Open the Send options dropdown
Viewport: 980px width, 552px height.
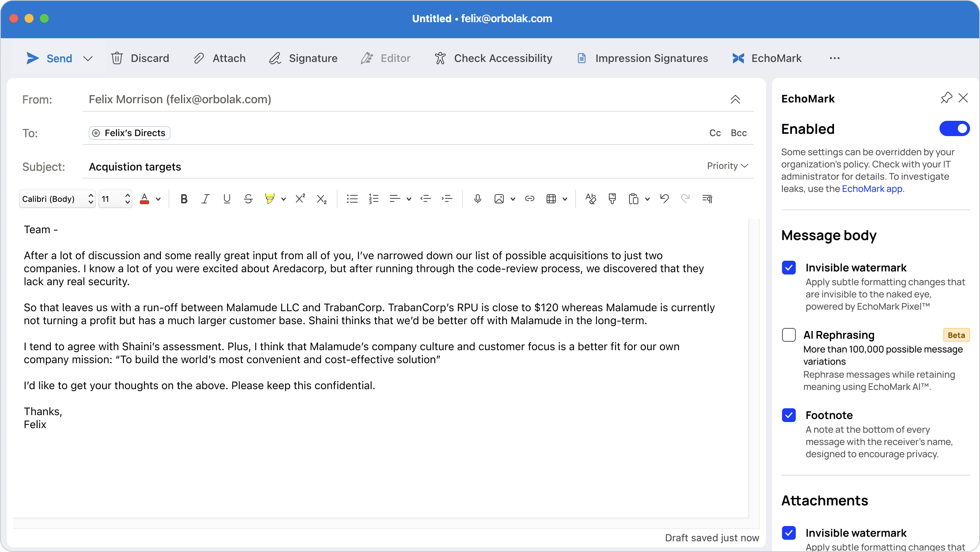88,58
